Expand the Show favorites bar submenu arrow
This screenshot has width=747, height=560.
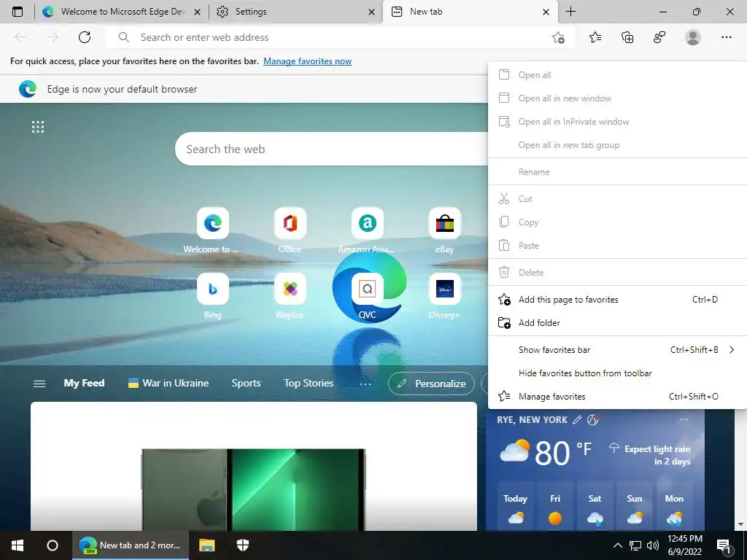point(732,350)
